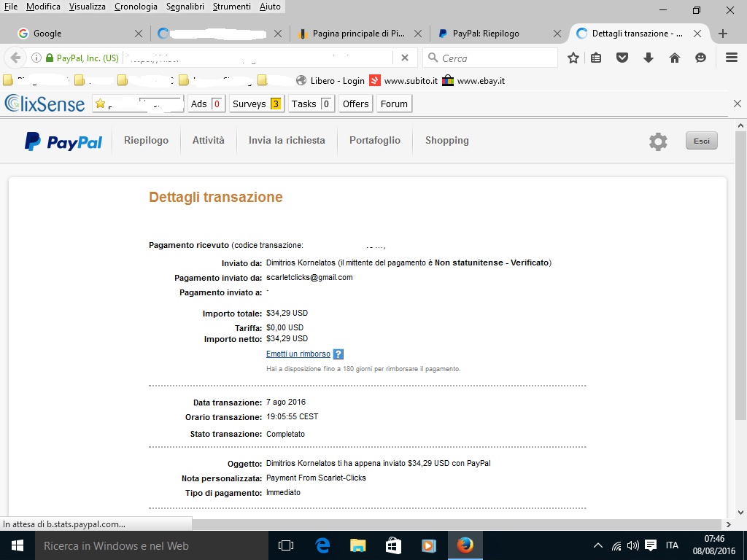Screen dimensions: 747x560
Task: Switch to the PayPal: Riepilogo tab
Action: click(x=498, y=34)
